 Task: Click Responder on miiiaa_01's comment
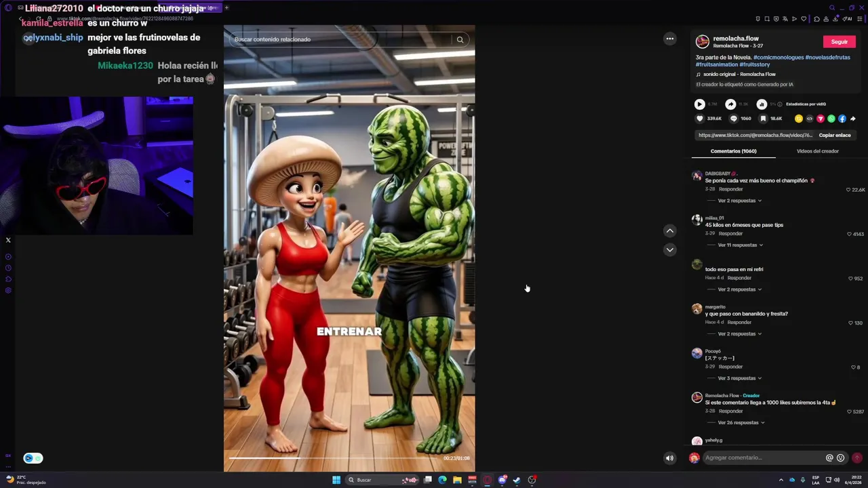[731, 234]
